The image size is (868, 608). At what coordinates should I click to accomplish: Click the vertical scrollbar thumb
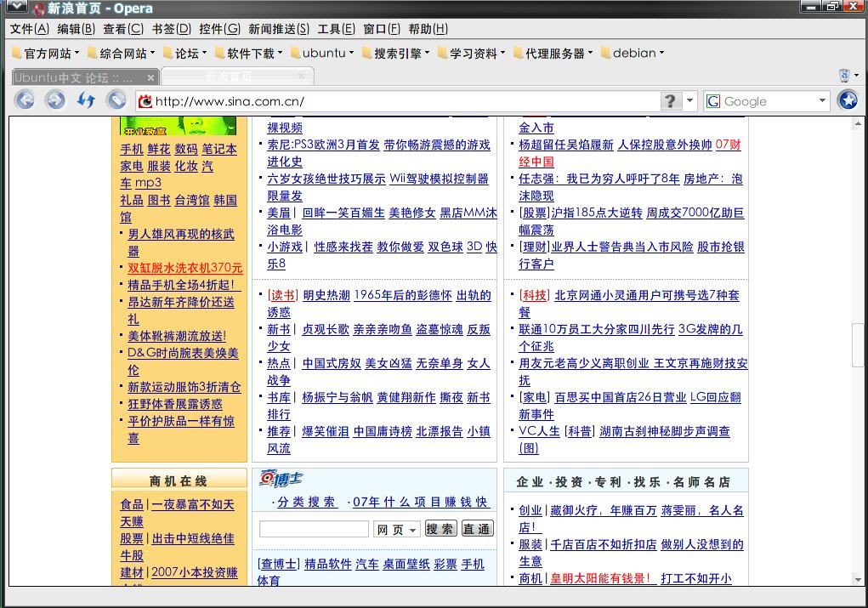(x=858, y=344)
